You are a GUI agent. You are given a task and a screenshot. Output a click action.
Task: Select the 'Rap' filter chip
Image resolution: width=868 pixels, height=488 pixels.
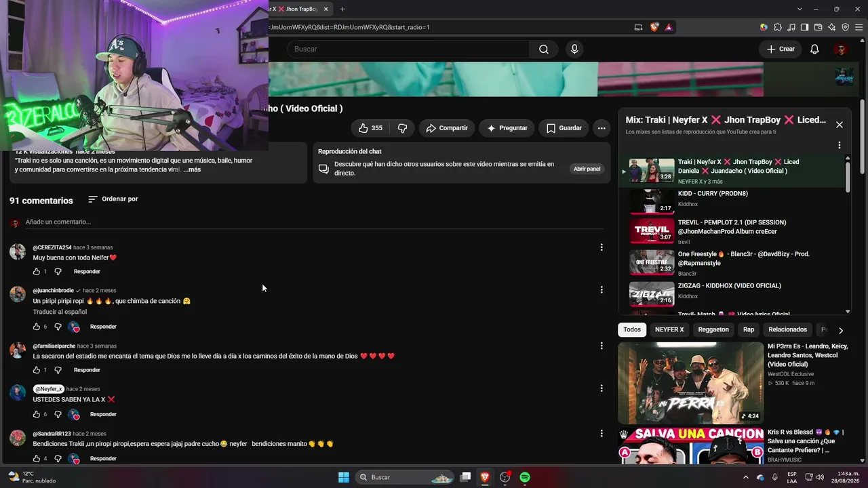point(749,330)
